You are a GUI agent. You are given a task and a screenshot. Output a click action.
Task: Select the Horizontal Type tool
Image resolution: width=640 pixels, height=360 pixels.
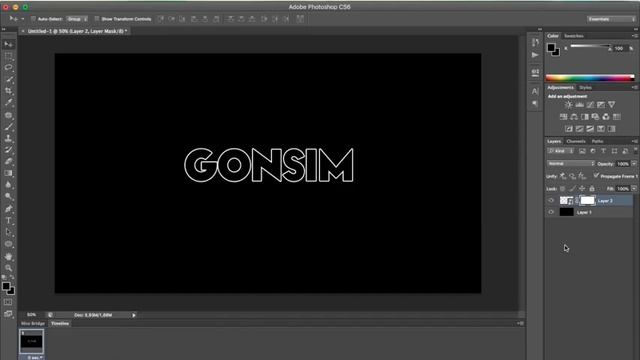click(8, 221)
